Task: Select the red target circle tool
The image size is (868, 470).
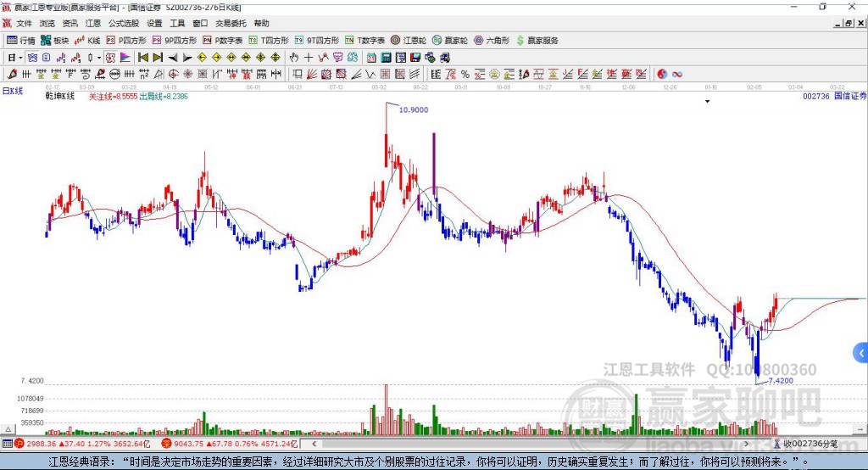Action: (x=173, y=74)
